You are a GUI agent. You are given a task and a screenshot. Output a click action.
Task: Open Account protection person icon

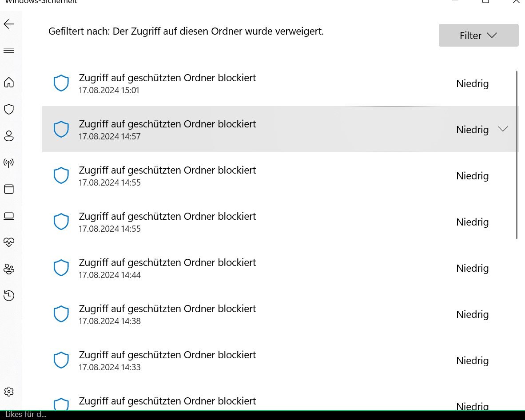pos(9,136)
